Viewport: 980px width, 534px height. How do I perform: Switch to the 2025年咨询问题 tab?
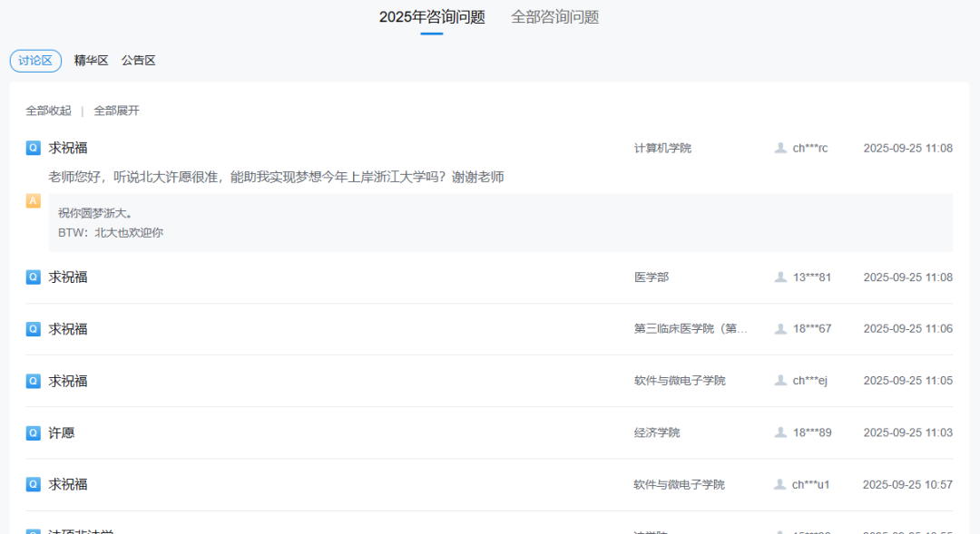432,17
